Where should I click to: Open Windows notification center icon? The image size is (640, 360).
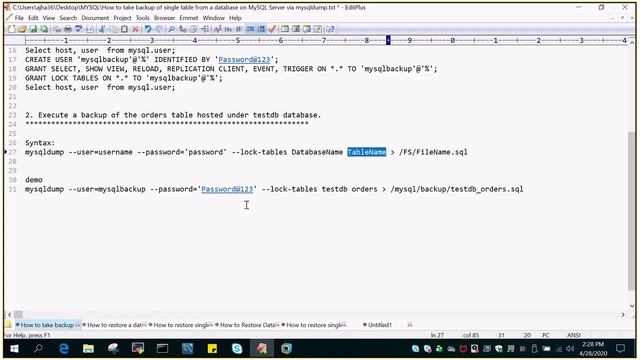[x=621, y=349]
